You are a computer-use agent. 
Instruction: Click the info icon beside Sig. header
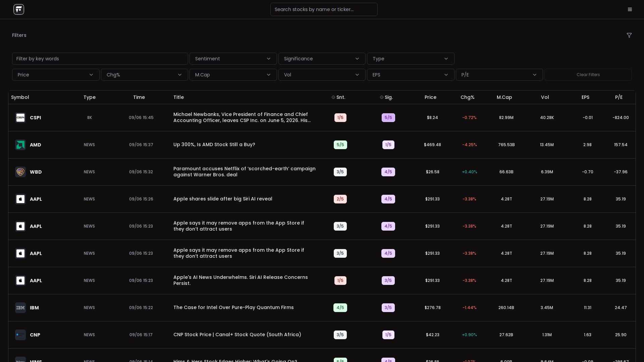coord(382,97)
